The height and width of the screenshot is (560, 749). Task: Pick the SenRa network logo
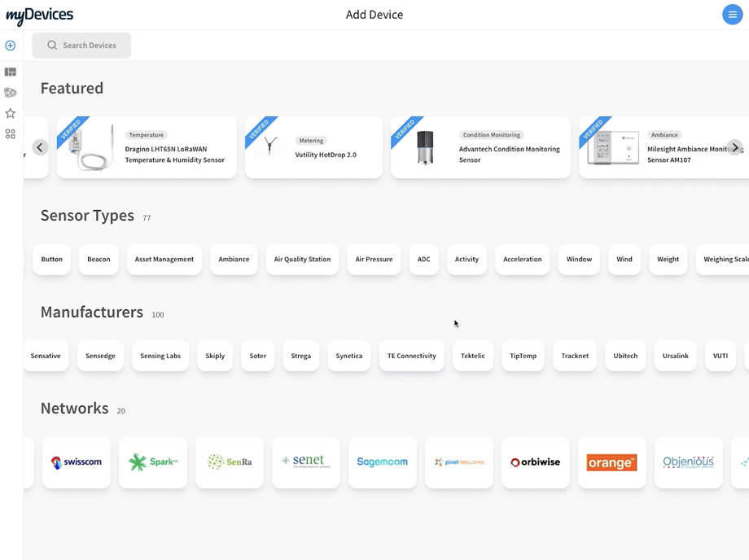click(230, 462)
